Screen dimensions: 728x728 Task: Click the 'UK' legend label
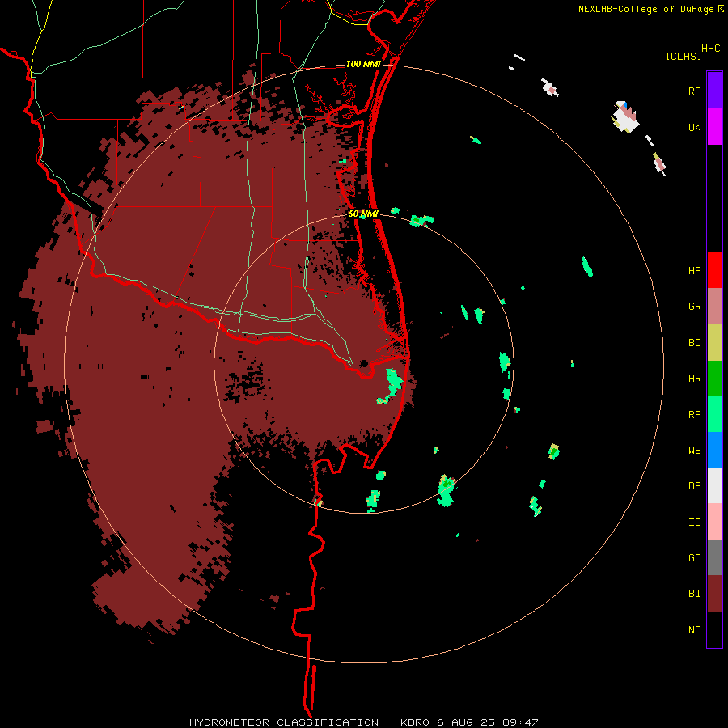(x=694, y=127)
